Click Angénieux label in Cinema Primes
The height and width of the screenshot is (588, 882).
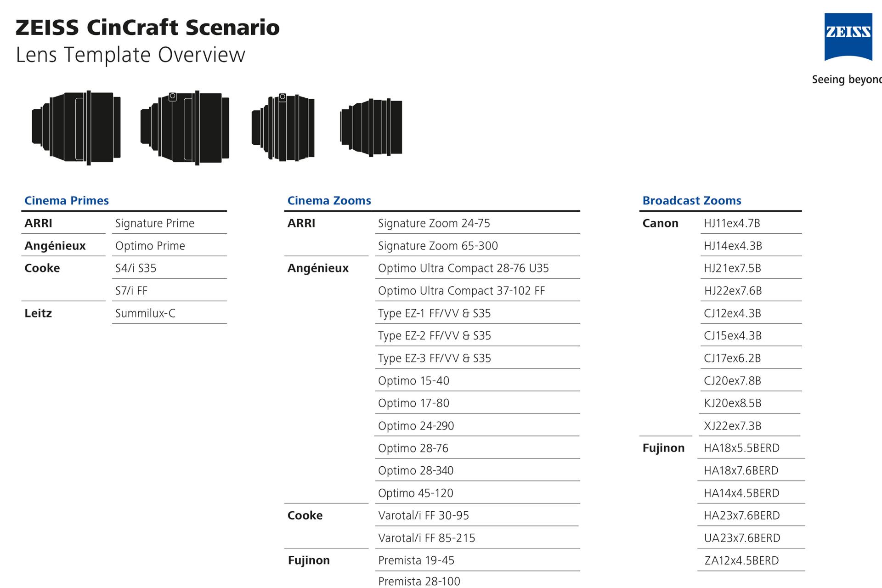pos(55,246)
